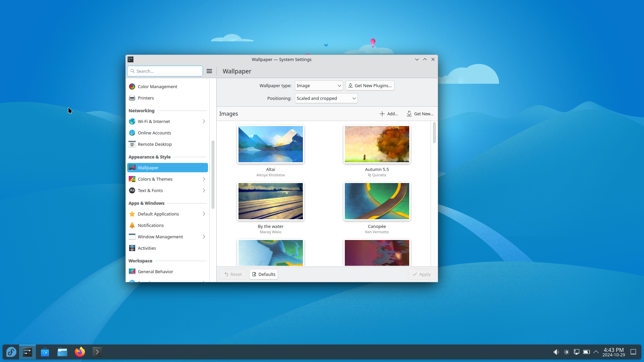Viewport: 644px width, 362px height.
Task: Click the Online Accounts icon
Action: coord(132,133)
